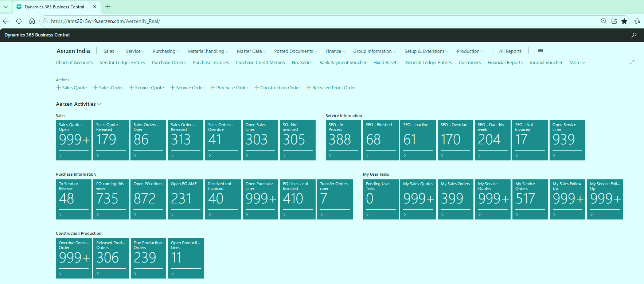Open the SEO - in Process tile

tap(343, 140)
